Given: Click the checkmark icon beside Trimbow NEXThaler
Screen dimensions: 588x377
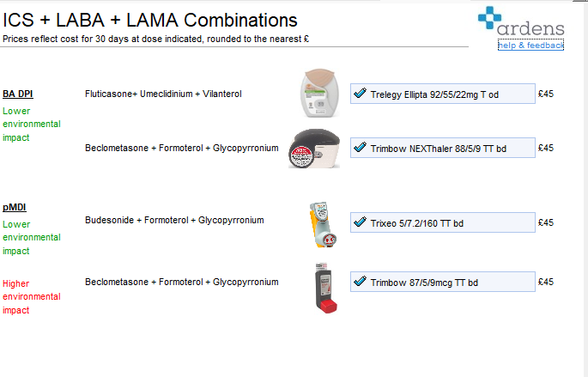Looking at the screenshot, I should pyautogui.click(x=361, y=148).
